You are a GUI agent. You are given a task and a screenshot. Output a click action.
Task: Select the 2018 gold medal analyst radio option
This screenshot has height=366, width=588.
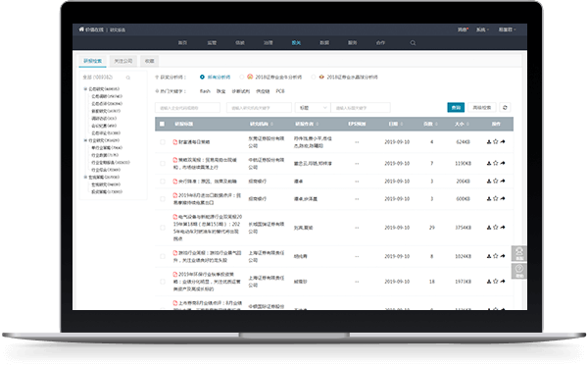pyautogui.click(x=242, y=77)
